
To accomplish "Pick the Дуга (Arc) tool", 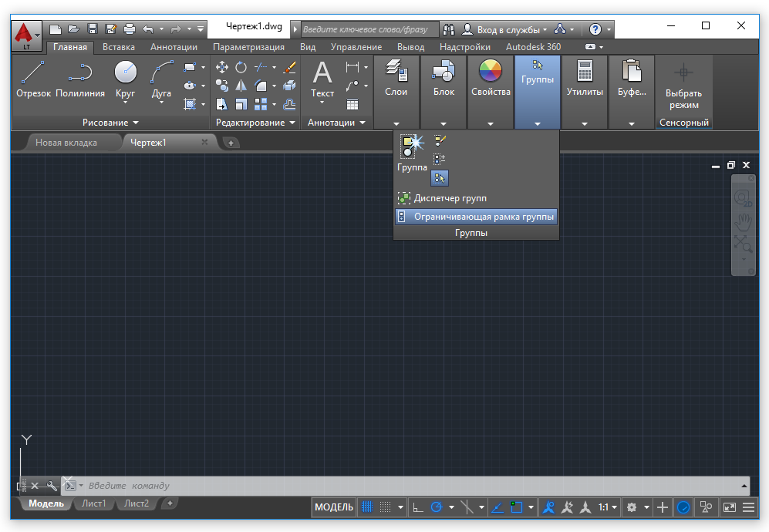I will (161, 79).
